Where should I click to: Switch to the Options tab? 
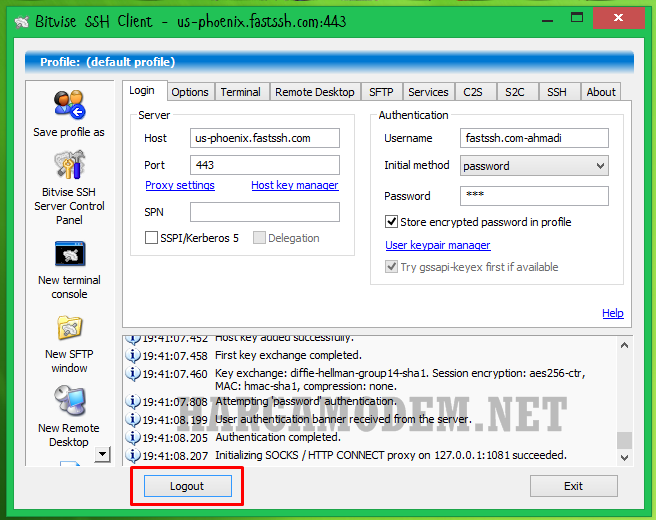pyautogui.click(x=190, y=92)
